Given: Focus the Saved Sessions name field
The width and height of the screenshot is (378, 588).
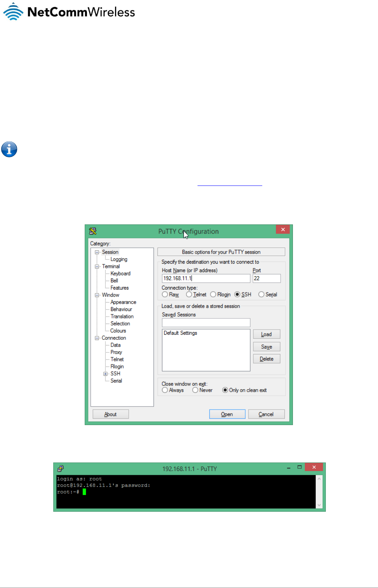Looking at the screenshot, I should (206, 323).
